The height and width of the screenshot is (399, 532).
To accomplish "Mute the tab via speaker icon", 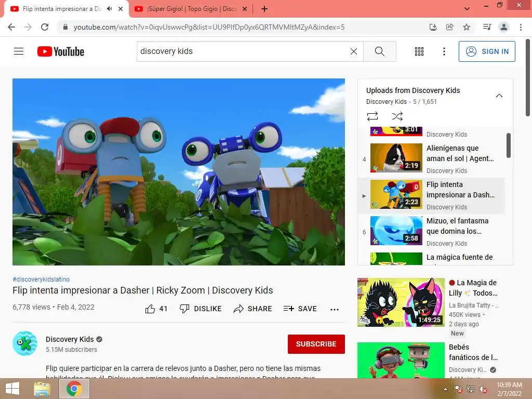I will click(x=109, y=9).
